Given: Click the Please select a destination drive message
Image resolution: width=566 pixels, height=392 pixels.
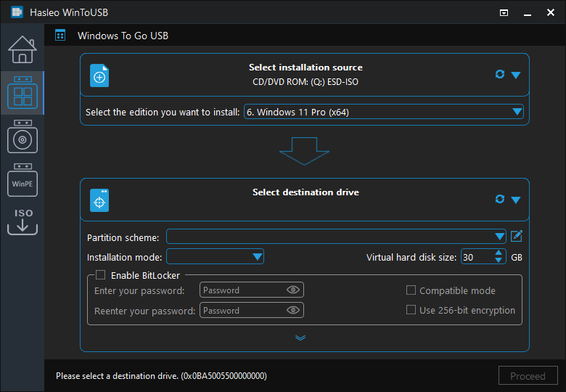Looking at the screenshot, I should 161,376.
